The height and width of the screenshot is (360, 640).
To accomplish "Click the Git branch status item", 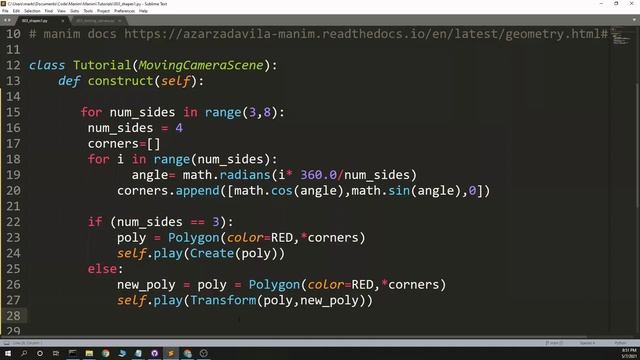I will pos(554,343).
